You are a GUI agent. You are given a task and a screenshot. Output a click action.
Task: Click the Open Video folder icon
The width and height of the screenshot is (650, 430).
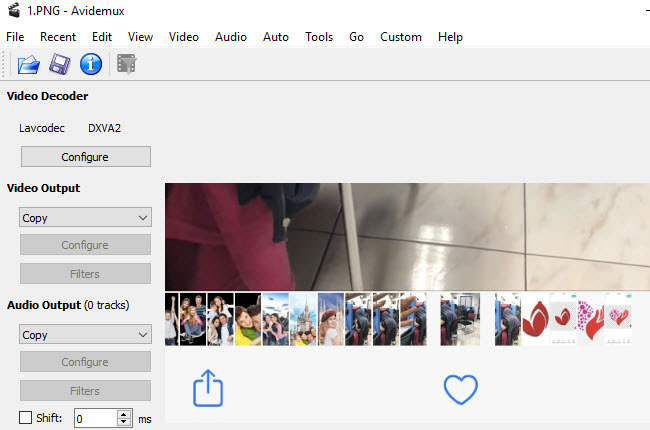tap(29, 65)
